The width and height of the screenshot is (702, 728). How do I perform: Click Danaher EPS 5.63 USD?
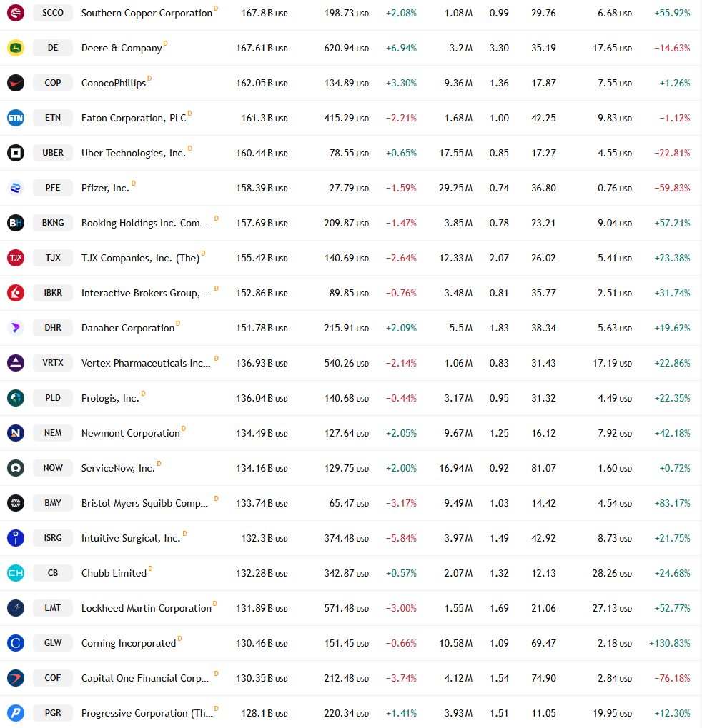pyautogui.click(x=615, y=328)
